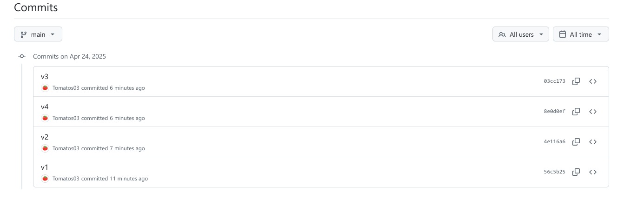This screenshot has width=644, height=213.
Task: Open the All time date filter
Action: coord(581,34)
